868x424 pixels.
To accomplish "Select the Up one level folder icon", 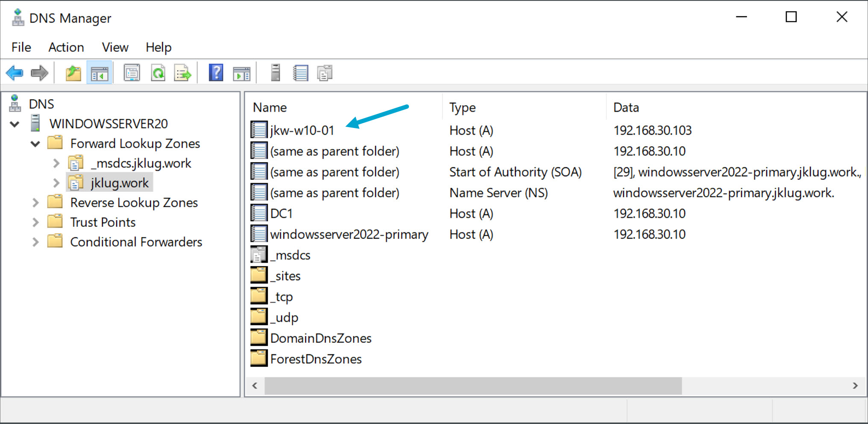I will point(73,72).
